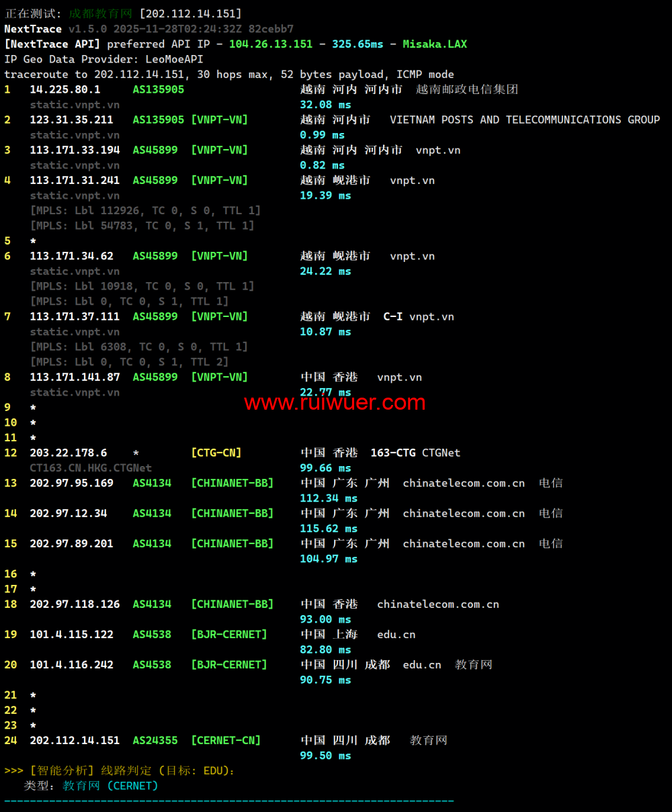Select the Misaka.LAX node name
The image size is (672, 812).
coord(434,44)
